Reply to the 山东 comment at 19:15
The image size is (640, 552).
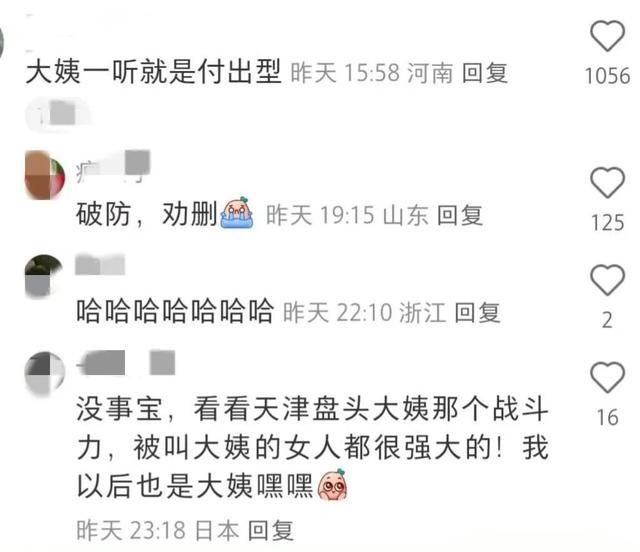coord(460,215)
